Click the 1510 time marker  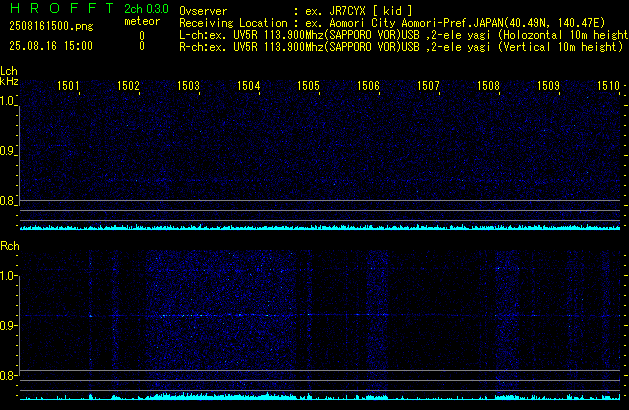click(608, 86)
